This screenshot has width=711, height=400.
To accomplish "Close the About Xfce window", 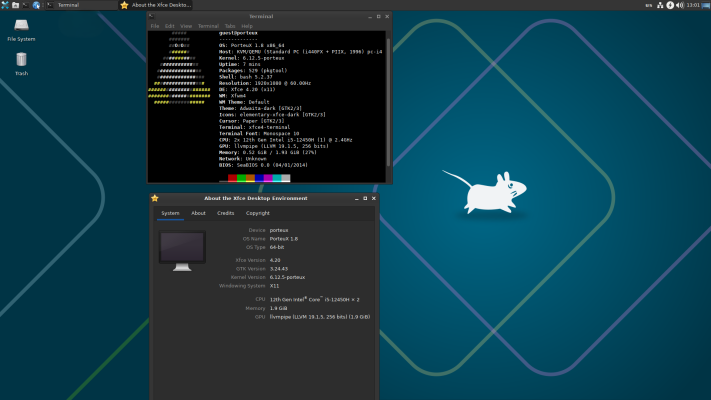I will [374, 198].
